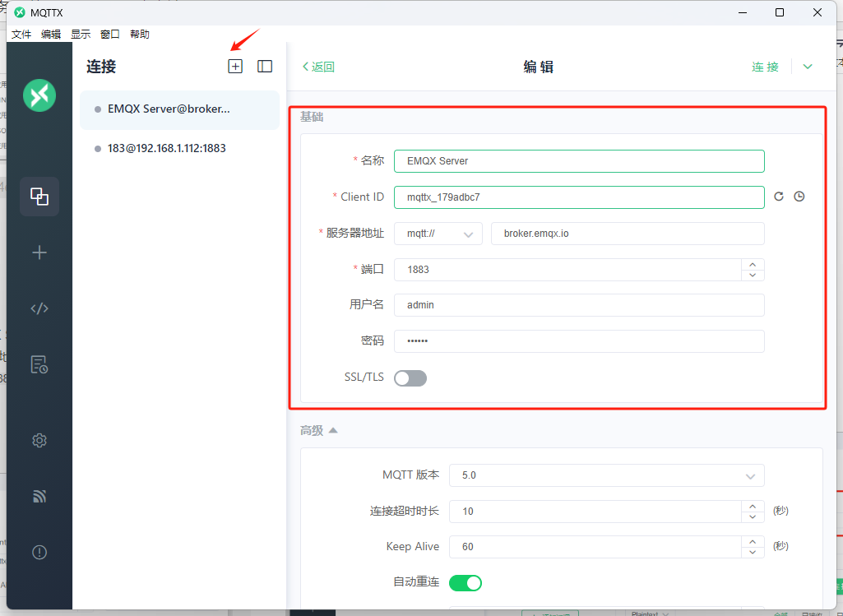Screen dimensions: 843x616
Task: Click the MQTTX title bar app icon
Action: (20, 12)
